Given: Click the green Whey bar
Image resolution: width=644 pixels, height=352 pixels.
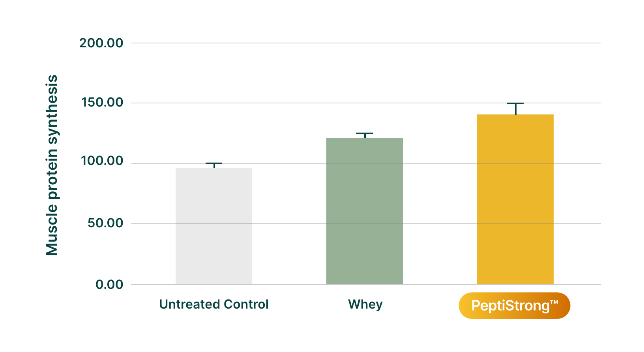Looking at the screenshot, I should (365, 211).
